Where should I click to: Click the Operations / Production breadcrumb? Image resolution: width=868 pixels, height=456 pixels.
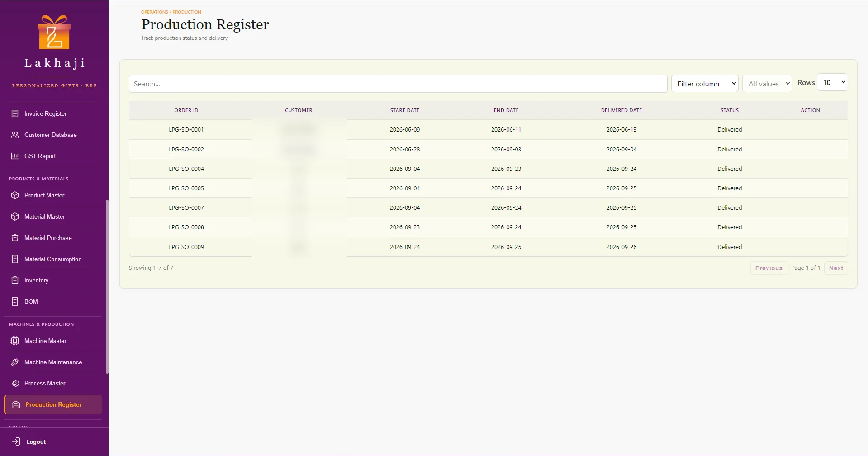(x=171, y=12)
